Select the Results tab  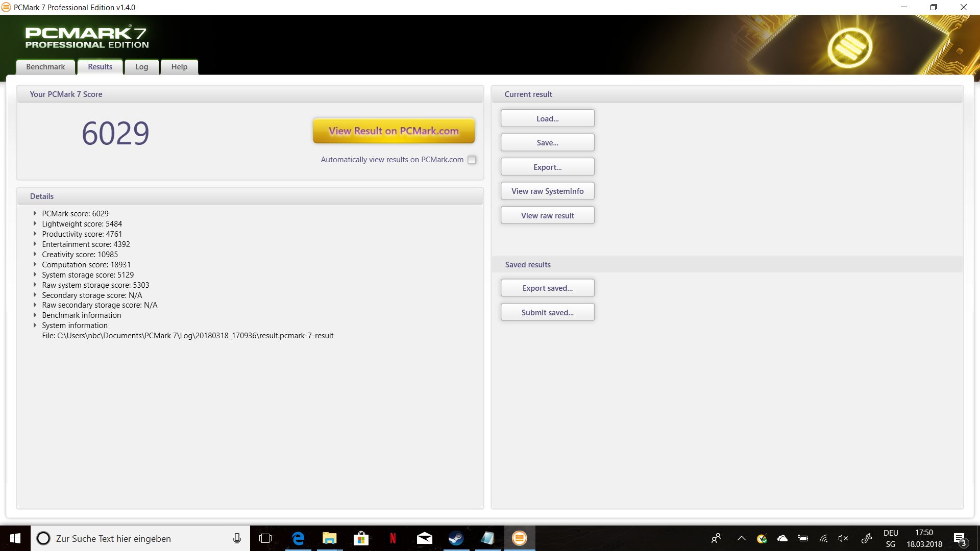pyautogui.click(x=100, y=67)
